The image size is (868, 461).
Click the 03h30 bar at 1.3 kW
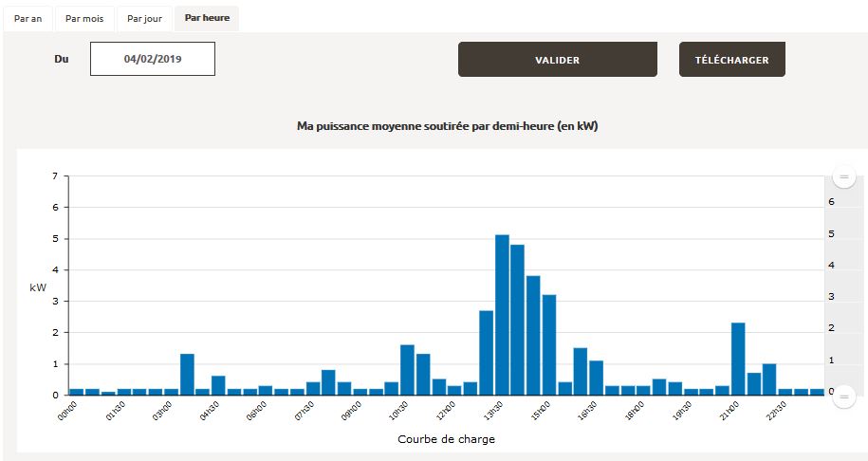(x=187, y=374)
